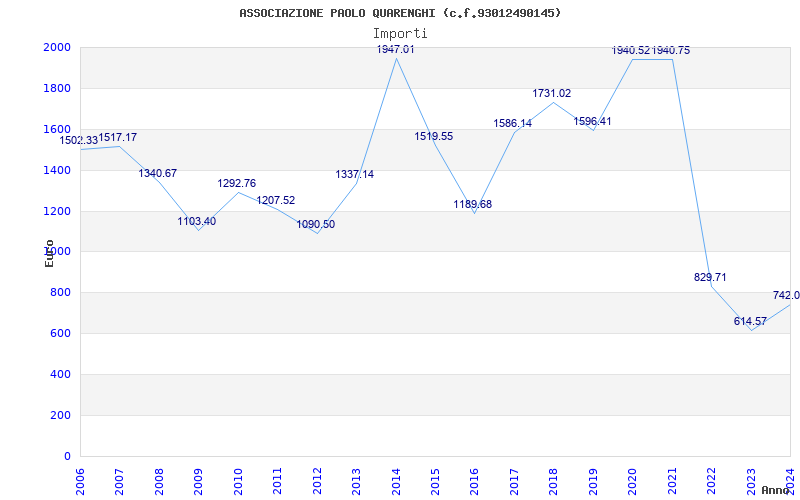Click the data label 829.71
This screenshot has height=500, width=800.
tap(710, 278)
